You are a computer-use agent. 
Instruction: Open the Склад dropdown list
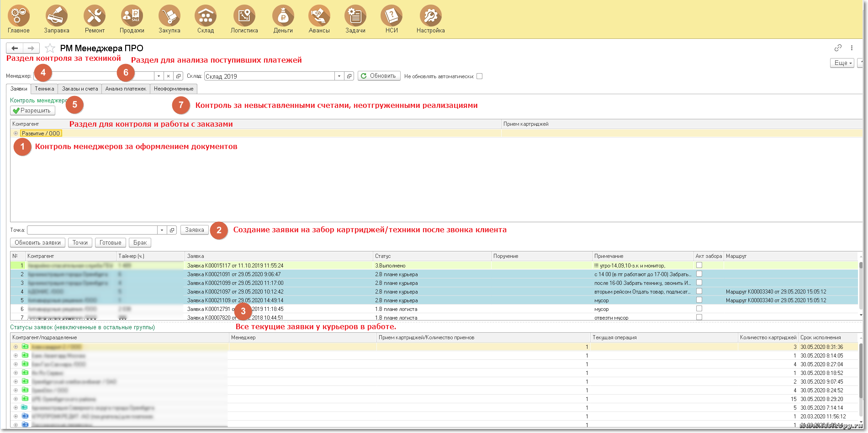tap(339, 76)
